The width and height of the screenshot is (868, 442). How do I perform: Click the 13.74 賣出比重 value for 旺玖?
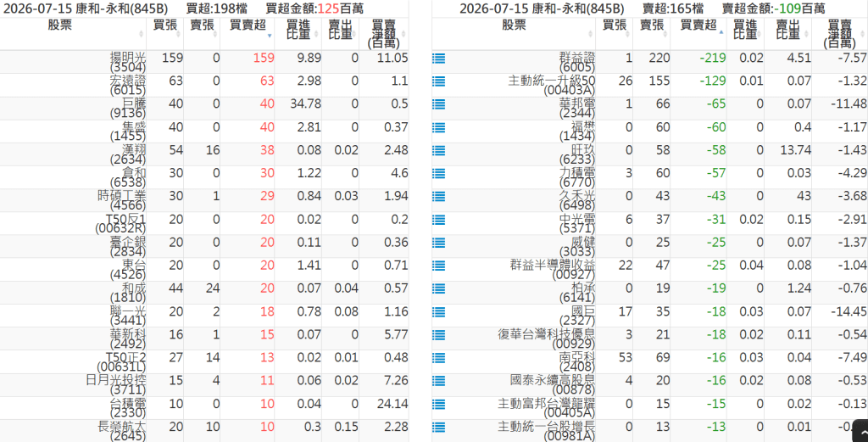(795, 151)
